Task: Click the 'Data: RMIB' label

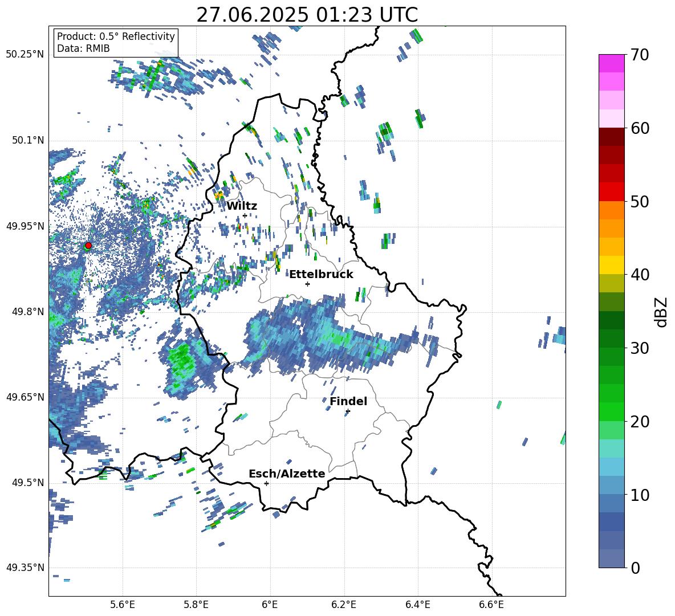Action: [x=83, y=48]
